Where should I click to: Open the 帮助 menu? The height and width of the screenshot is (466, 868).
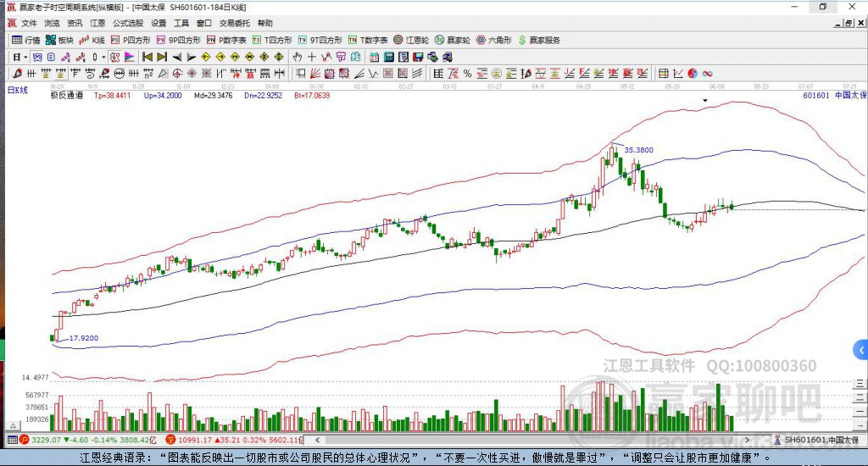264,23
